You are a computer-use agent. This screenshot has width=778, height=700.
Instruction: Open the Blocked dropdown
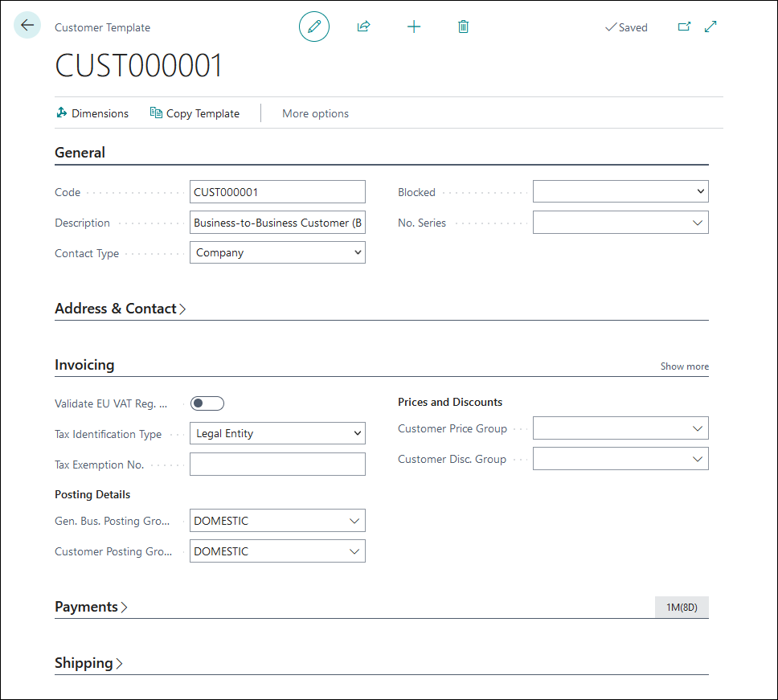[620, 191]
